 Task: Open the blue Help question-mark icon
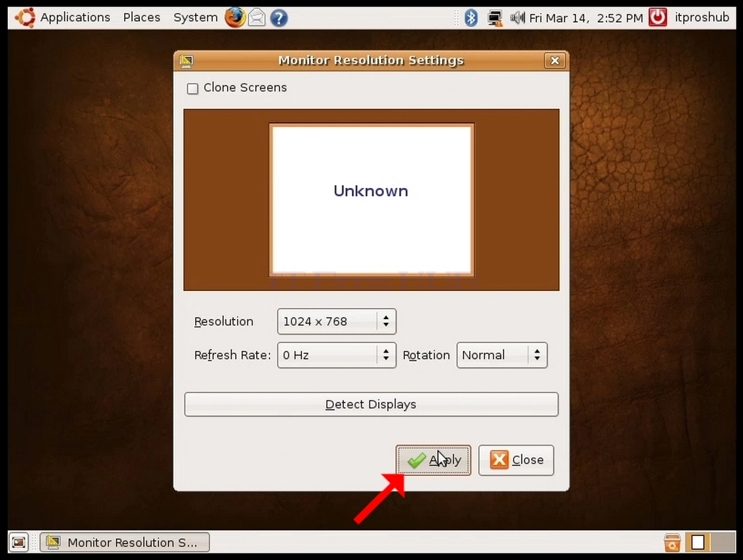tap(279, 18)
